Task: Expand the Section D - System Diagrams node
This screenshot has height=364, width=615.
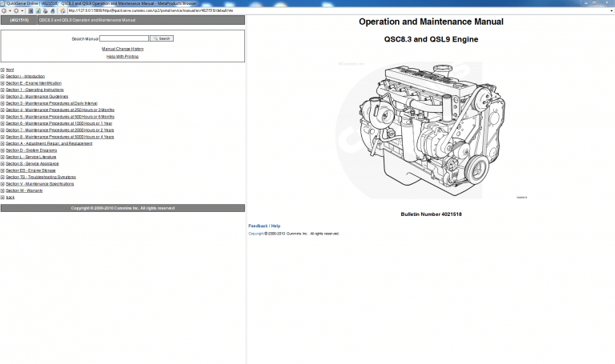Action: click(2, 150)
